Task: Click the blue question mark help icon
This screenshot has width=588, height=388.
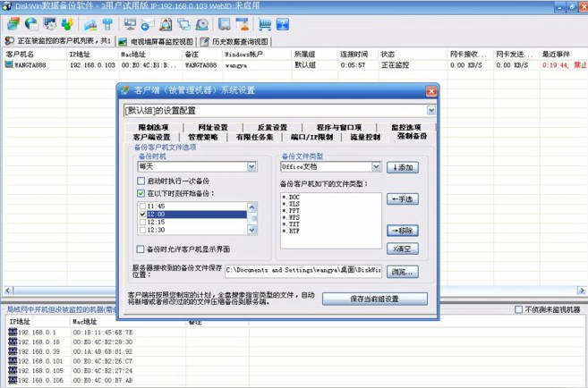Action: (x=283, y=24)
